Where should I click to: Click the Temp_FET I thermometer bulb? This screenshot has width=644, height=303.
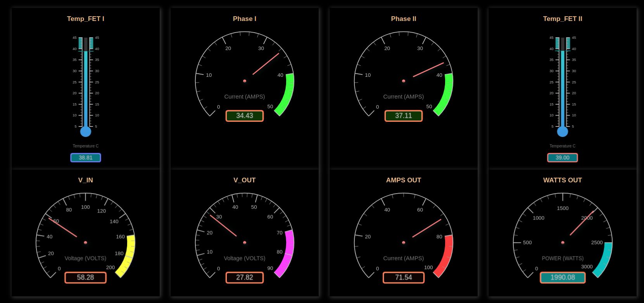click(86, 132)
